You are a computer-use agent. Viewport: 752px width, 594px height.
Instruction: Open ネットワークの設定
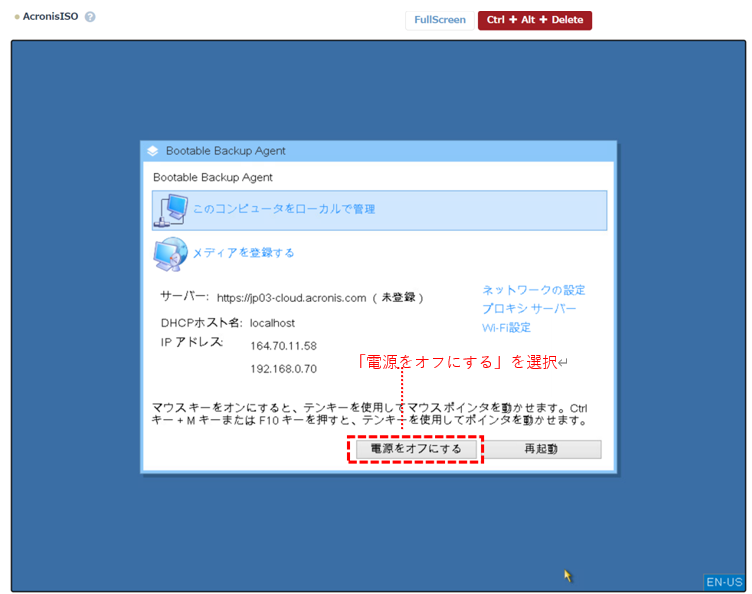coord(533,290)
